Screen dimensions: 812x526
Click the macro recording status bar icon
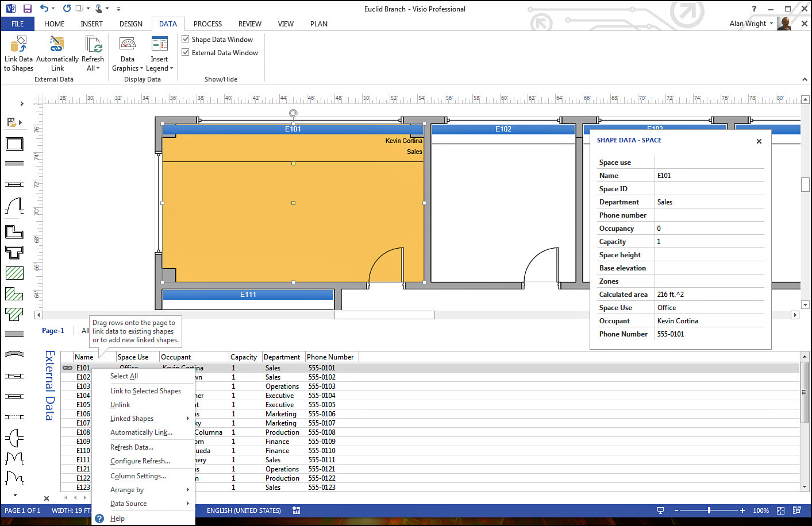tap(296, 510)
